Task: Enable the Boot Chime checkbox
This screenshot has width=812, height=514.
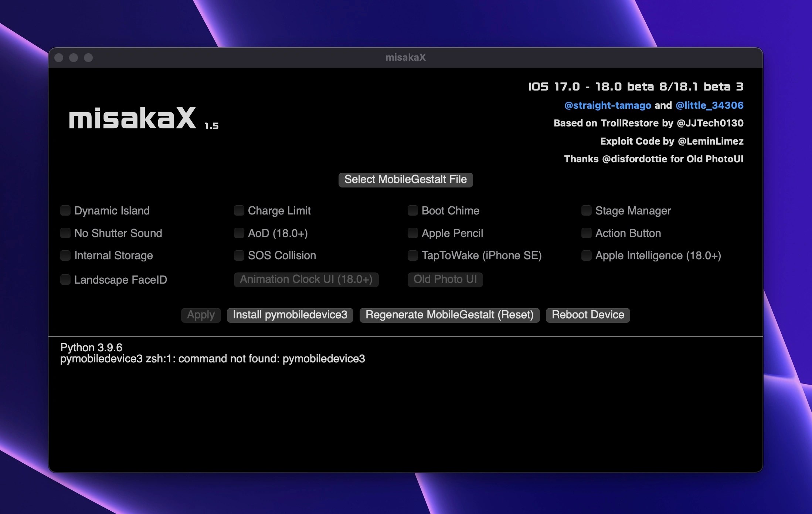Action: (x=412, y=210)
